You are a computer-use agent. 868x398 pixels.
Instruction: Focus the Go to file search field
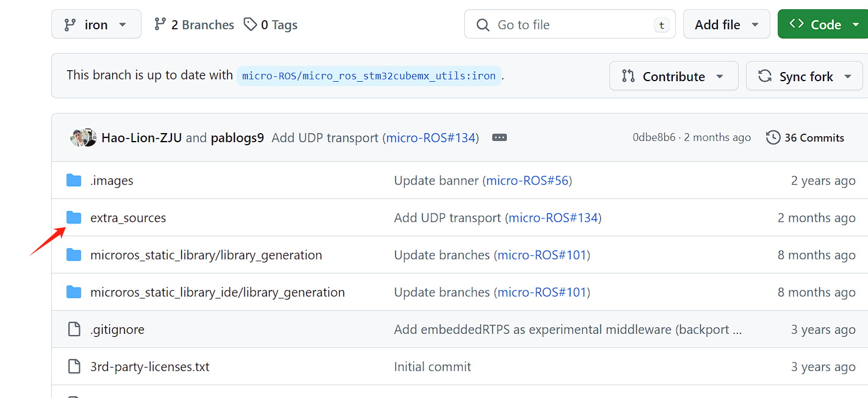click(x=569, y=25)
